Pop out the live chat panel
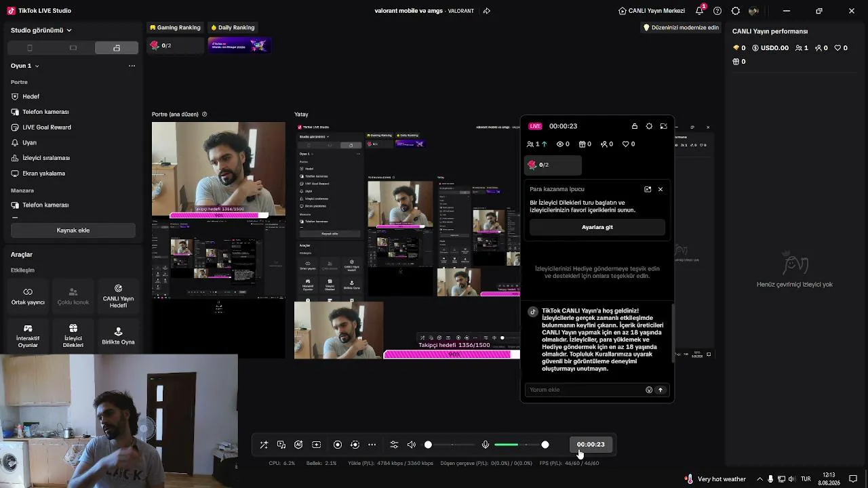 (663, 126)
